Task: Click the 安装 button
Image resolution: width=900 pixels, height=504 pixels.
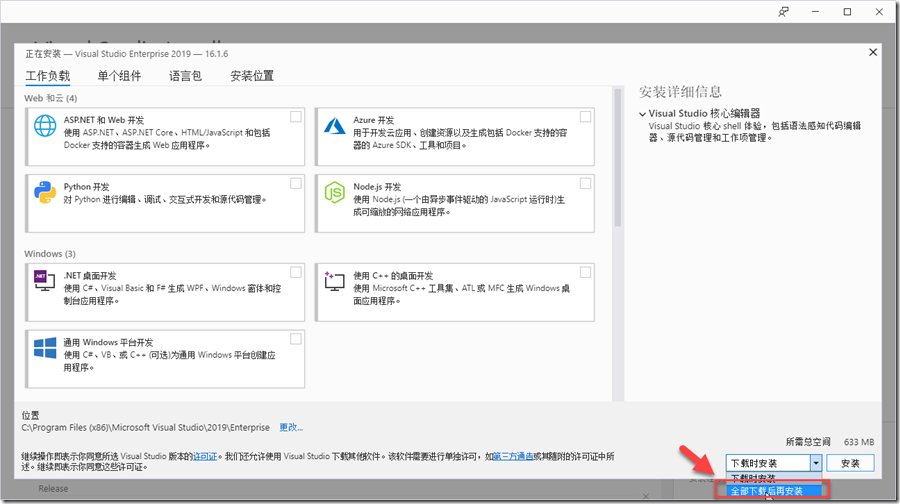Action: click(x=850, y=463)
